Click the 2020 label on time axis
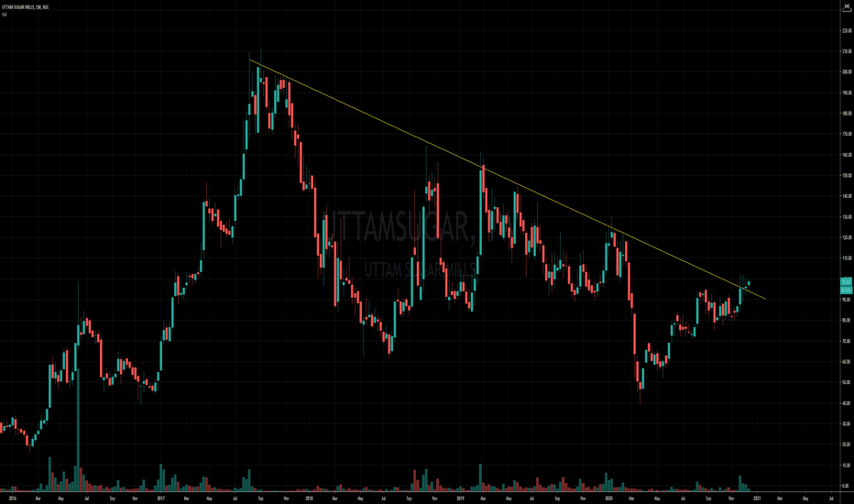The width and height of the screenshot is (854, 504). pos(608,499)
